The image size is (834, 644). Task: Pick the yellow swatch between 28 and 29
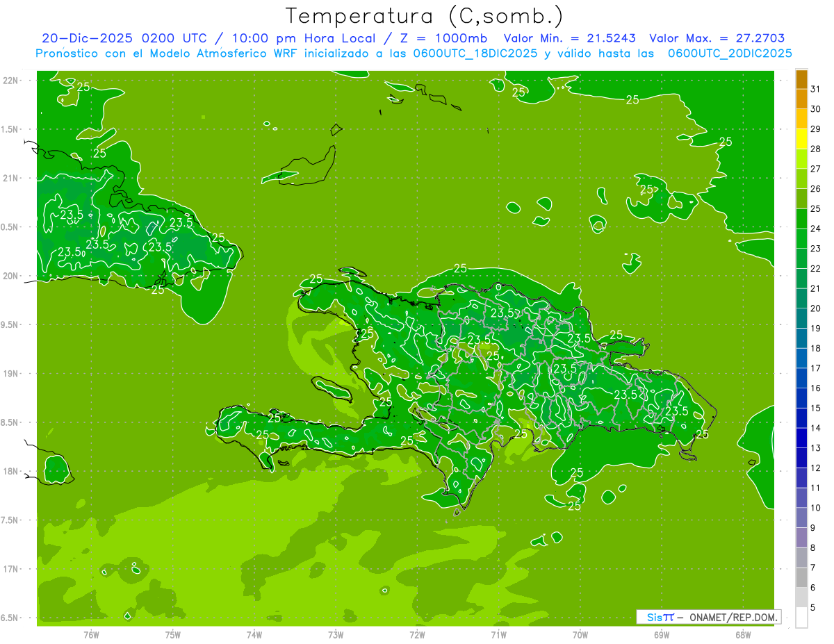801,139
